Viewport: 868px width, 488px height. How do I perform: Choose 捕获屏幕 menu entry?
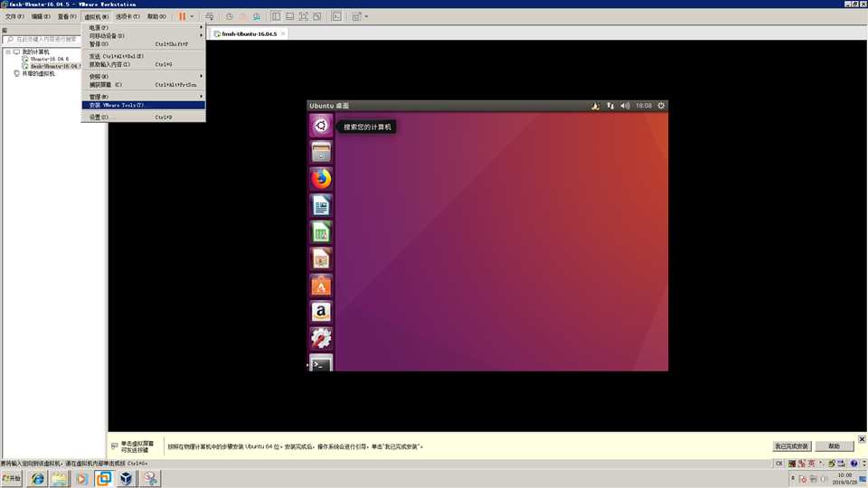144,85
